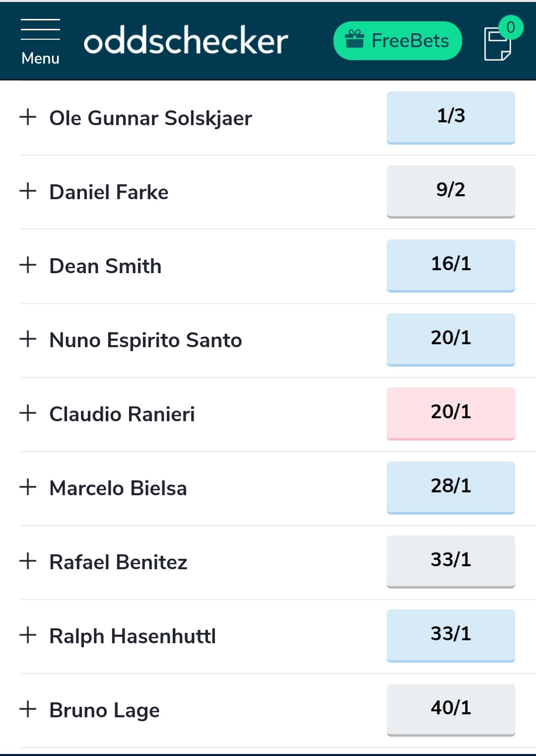Select 1/3 odds for Ole Gunnar Solskjaer
Viewport: 536px width, 756px height.
pyautogui.click(x=451, y=118)
